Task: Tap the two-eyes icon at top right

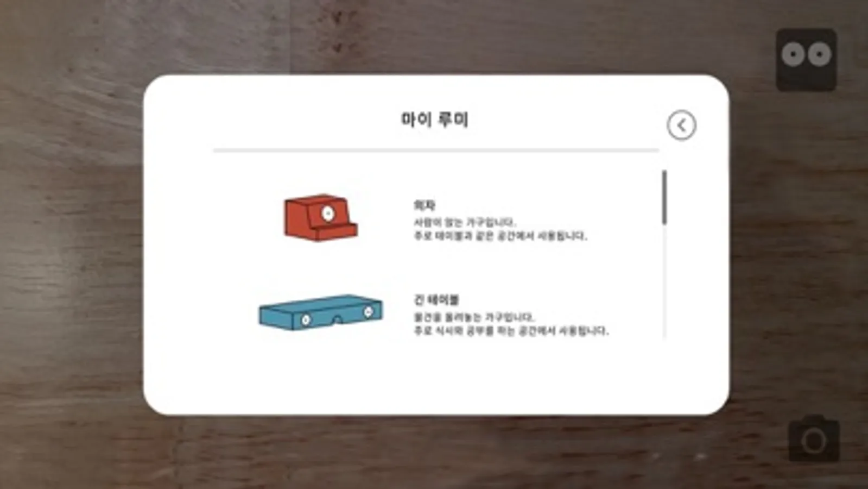Action: tap(806, 59)
